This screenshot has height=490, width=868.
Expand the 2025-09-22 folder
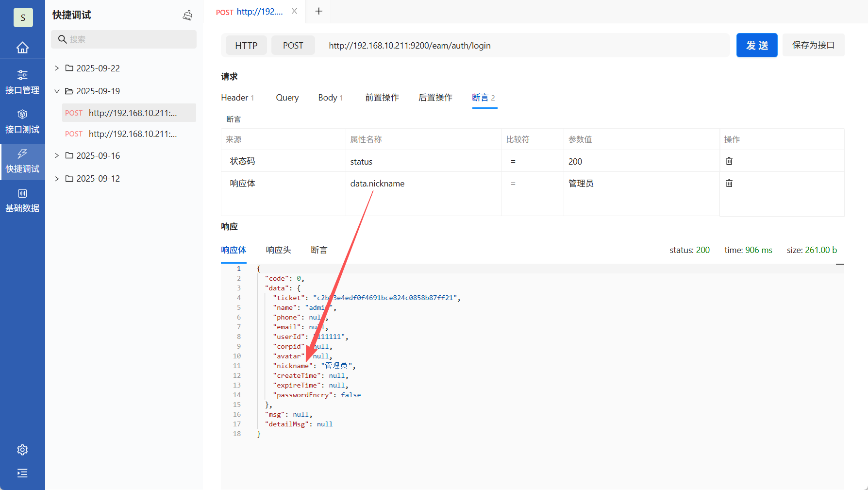coord(57,68)
